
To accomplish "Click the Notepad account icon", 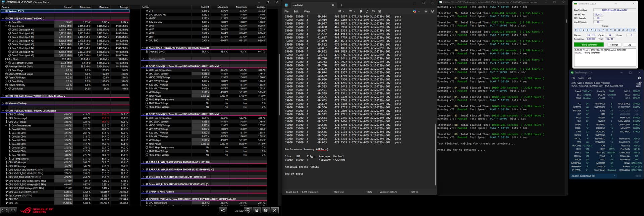I will [x=426, y=11].
